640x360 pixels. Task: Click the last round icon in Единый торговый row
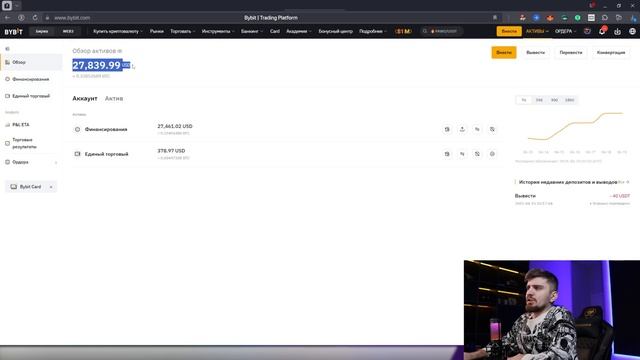pyautogui.click(x=492, y=154)
